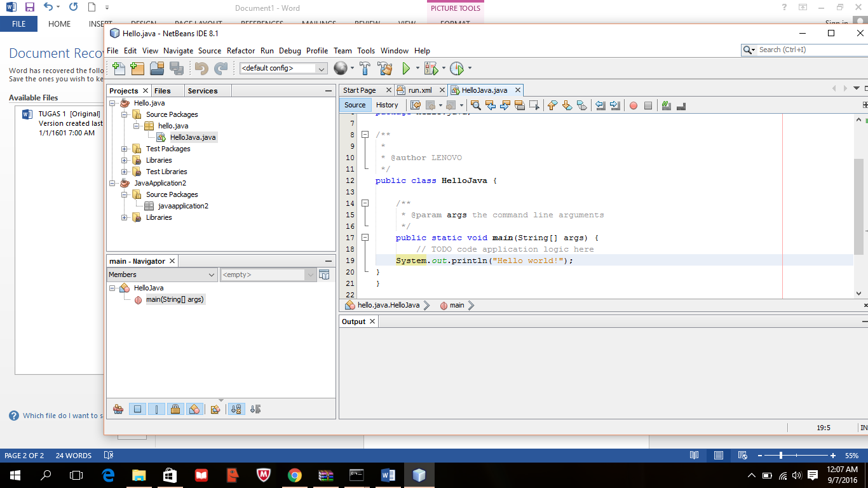Run the project using the green Run icon

(x=407, y=68)
